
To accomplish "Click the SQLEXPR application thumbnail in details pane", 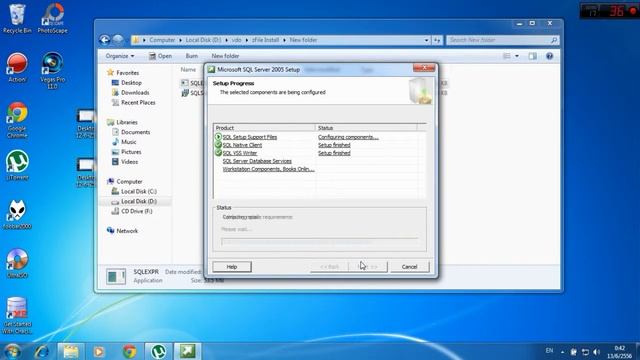I will (x=116, y=276).
